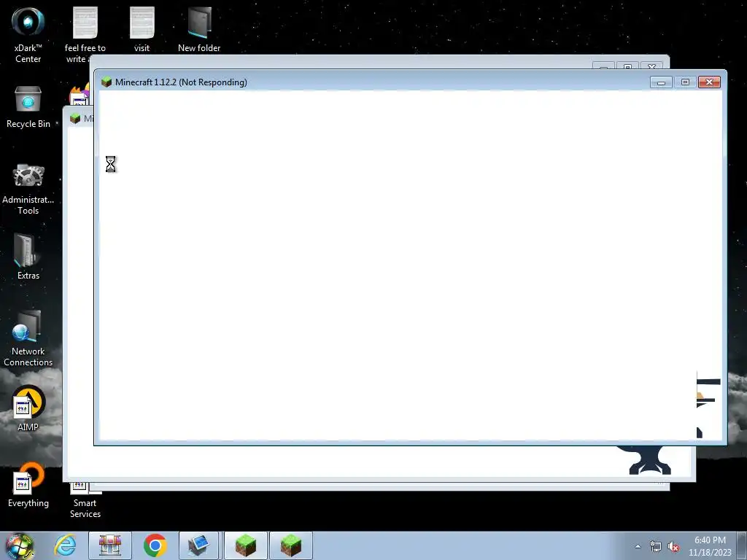
Task: Open Google Chrome from the taskbar
Action: tap(155, 545)
